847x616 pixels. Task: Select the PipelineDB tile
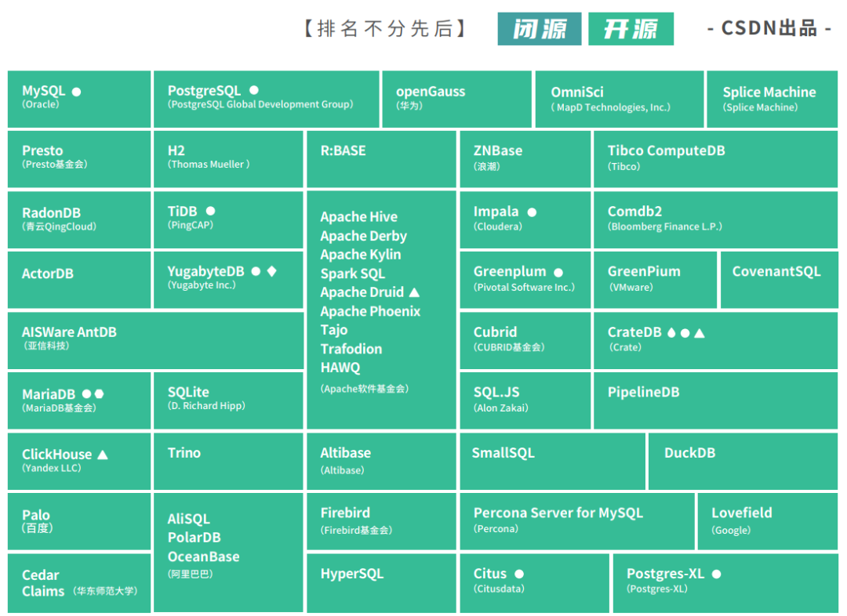pos(715,400)
